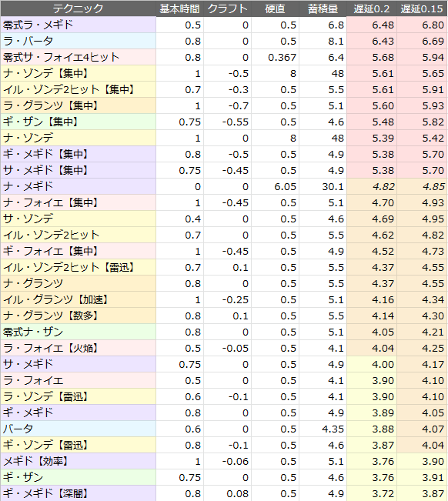This screenshot has height=501, width=448.
Task: Select the ナ・メギド row label
Action: tap(79, 186)
